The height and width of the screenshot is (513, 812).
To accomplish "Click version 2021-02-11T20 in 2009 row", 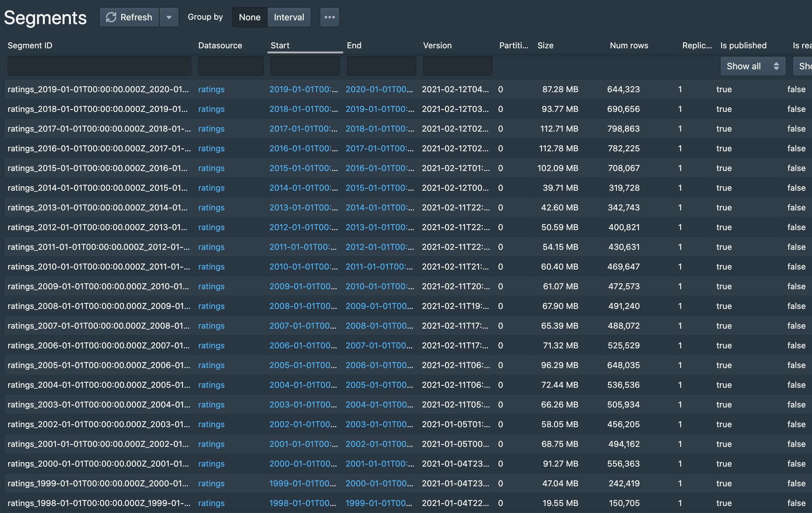I will [456, 286].
